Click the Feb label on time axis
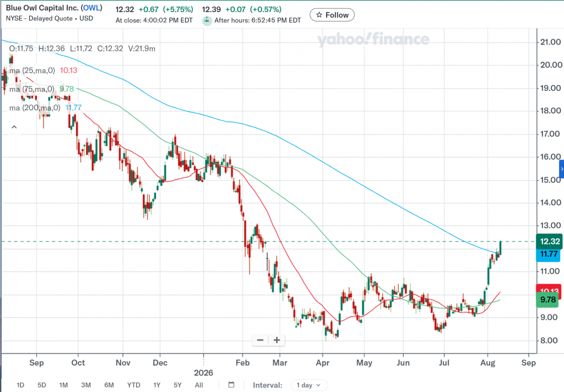Viewport: 564px width, 392px height. click(242, 362)
